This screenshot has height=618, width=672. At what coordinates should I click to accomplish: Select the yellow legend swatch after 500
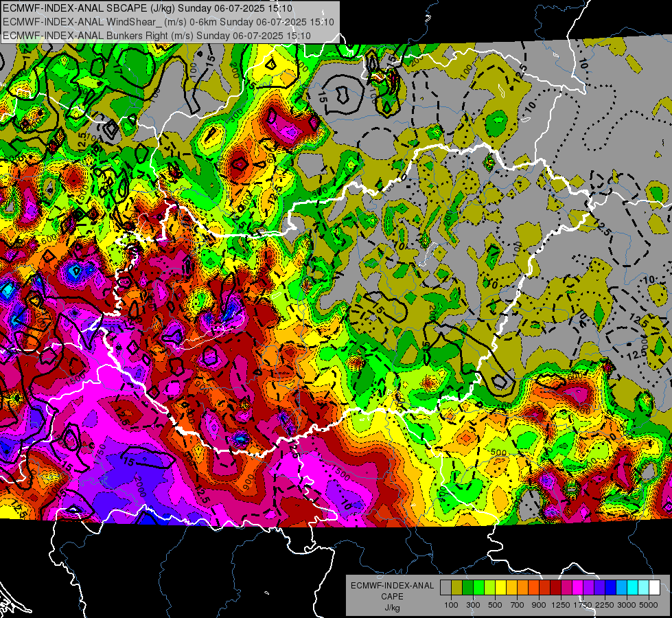(500, 588)
